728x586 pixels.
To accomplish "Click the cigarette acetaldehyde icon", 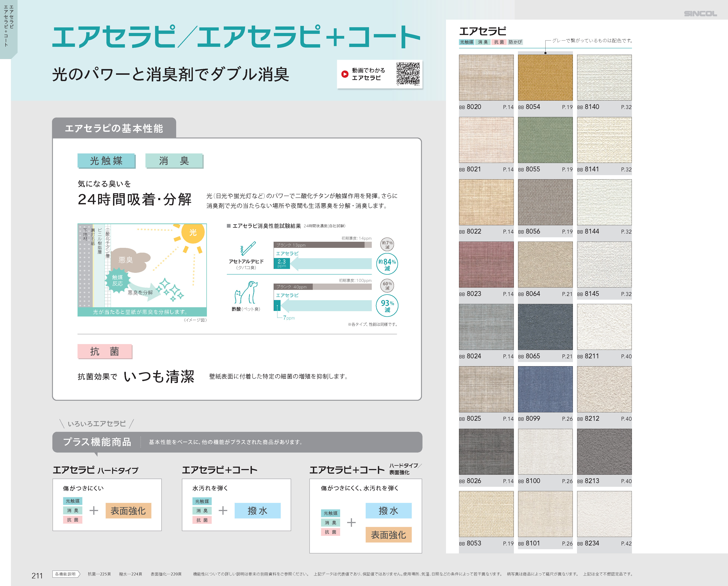I will [x=248, y=248].
